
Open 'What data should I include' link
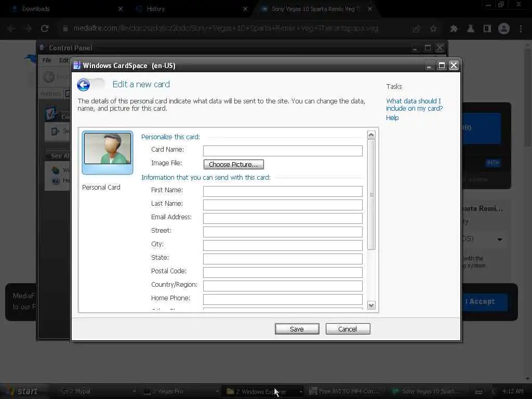[x=414, y=104]
